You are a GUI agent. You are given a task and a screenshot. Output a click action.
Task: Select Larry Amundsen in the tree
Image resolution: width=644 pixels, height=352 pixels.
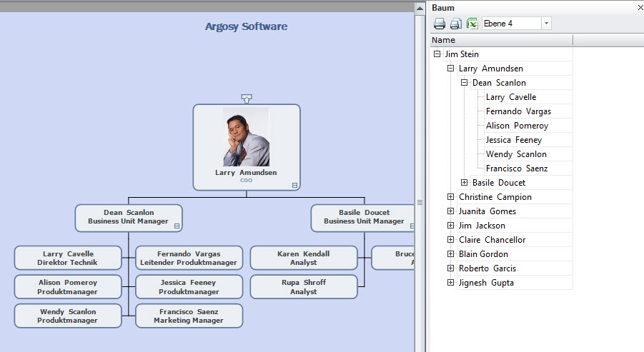click(491, 69)
